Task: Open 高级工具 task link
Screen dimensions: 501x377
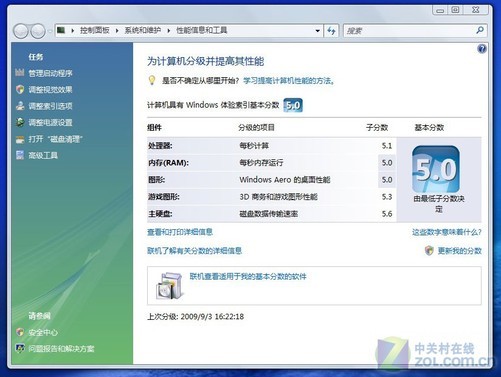Action: pyautogui.click(x=43, y=155)
